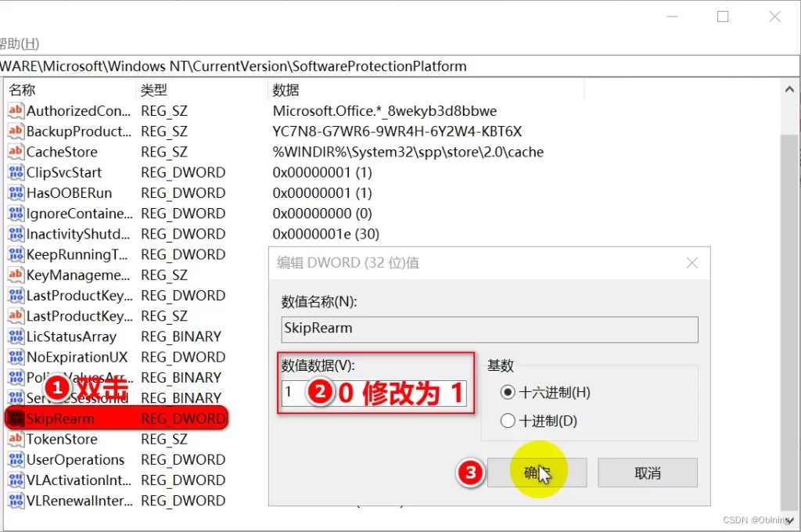Click the string value icon beside TokenStore
801x532 pixels.
15,439
